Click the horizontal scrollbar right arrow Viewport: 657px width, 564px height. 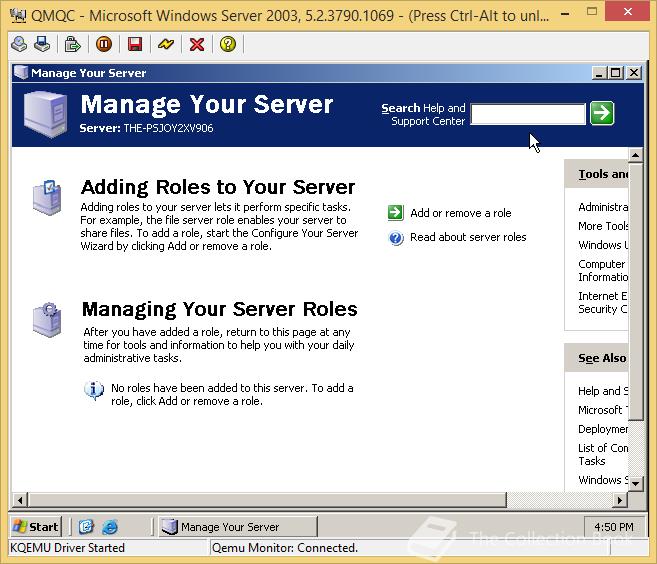point(620,500)
